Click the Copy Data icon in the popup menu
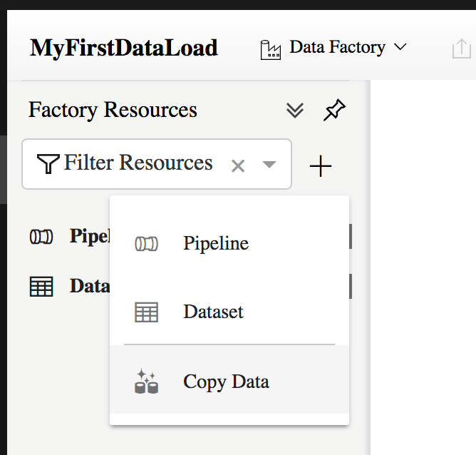This screenshot has height=455, width=476. click(x=146, y=381)
